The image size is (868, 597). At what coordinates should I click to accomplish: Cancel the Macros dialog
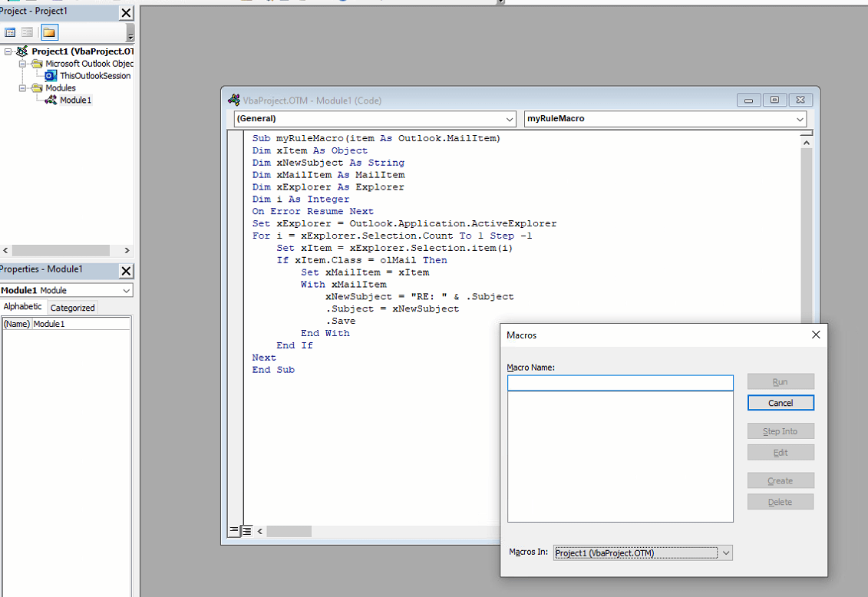click(x=781, y=403)
